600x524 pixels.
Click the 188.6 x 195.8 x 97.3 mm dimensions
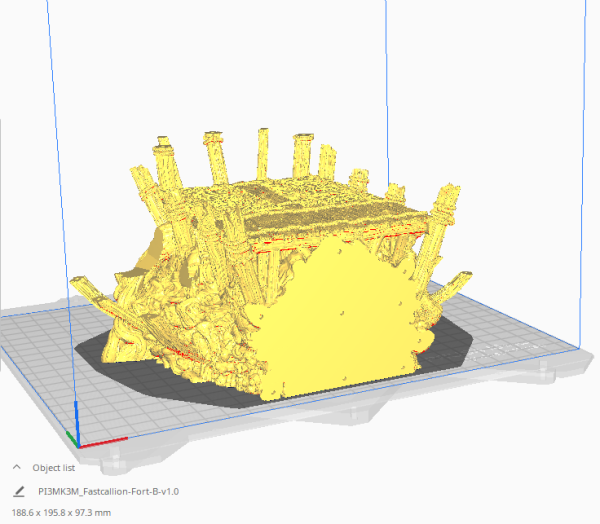(60, 512)
